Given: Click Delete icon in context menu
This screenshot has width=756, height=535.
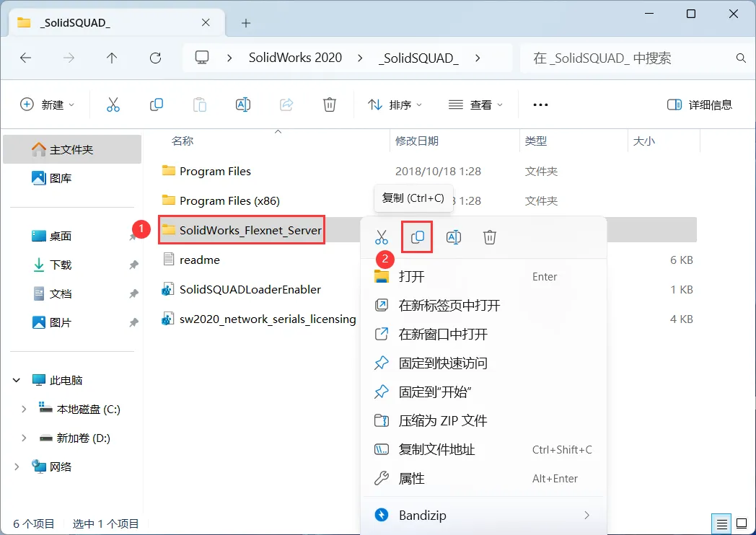Looking at the screenshot, I should coord(490,237).
